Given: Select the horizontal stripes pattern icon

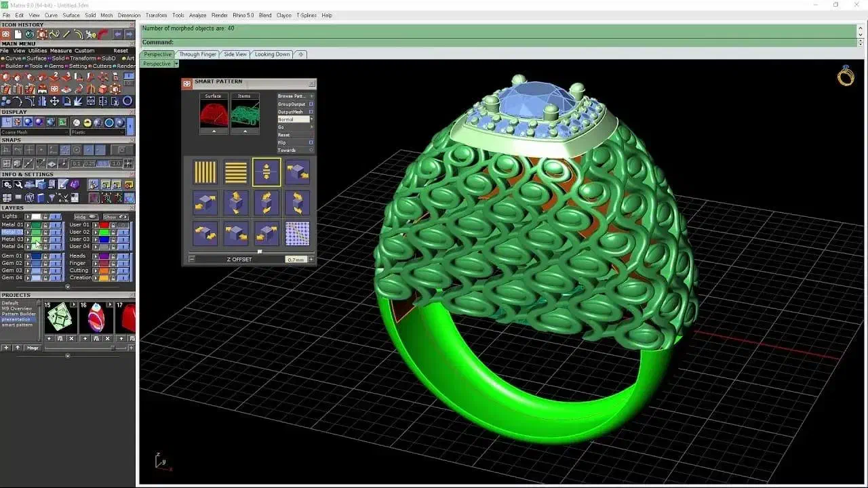Looking at the screenshot, I should pos(236,172).
